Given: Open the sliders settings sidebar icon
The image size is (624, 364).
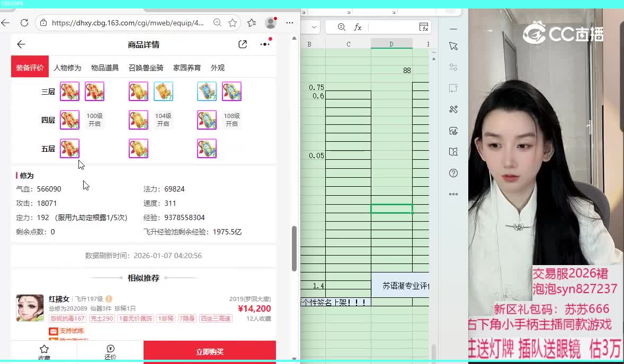Looking at the screenshot, I should (453, 67).
